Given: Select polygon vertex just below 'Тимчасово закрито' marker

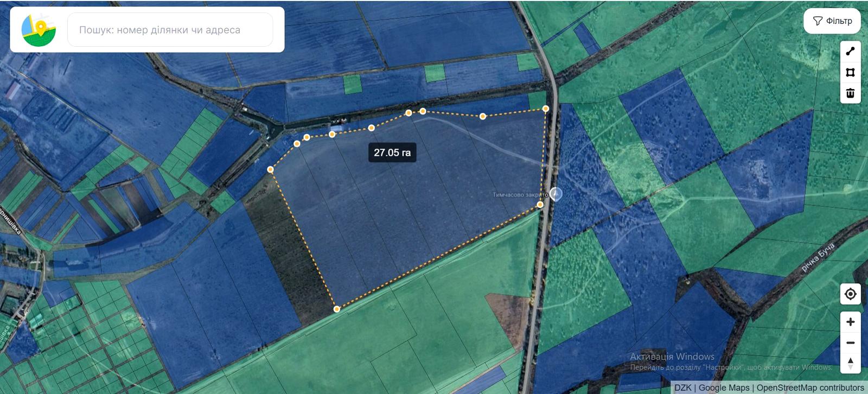Looking at the screenshot, I should click(x=540, y=205).
